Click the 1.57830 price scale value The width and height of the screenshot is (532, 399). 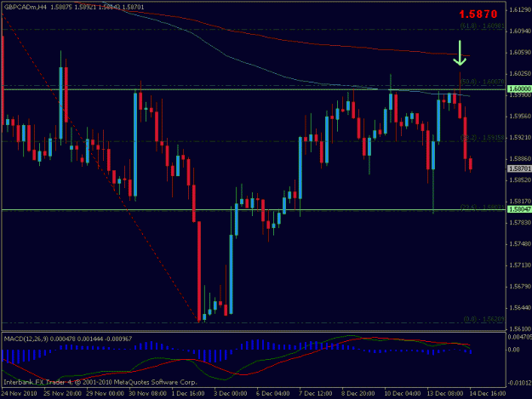520,222
